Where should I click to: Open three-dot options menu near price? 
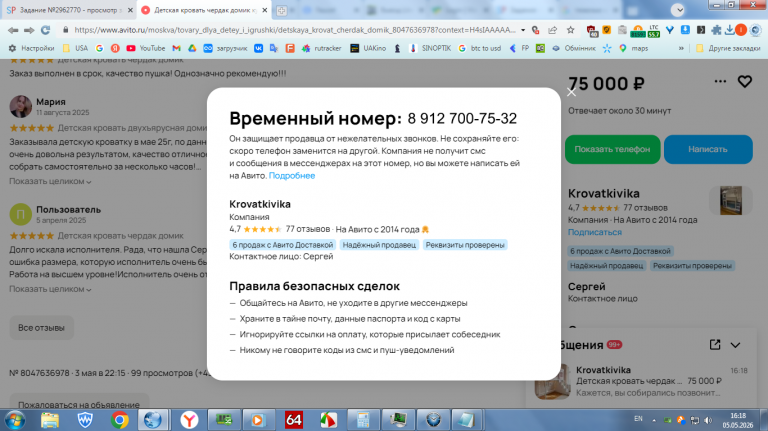click(720, 81)
